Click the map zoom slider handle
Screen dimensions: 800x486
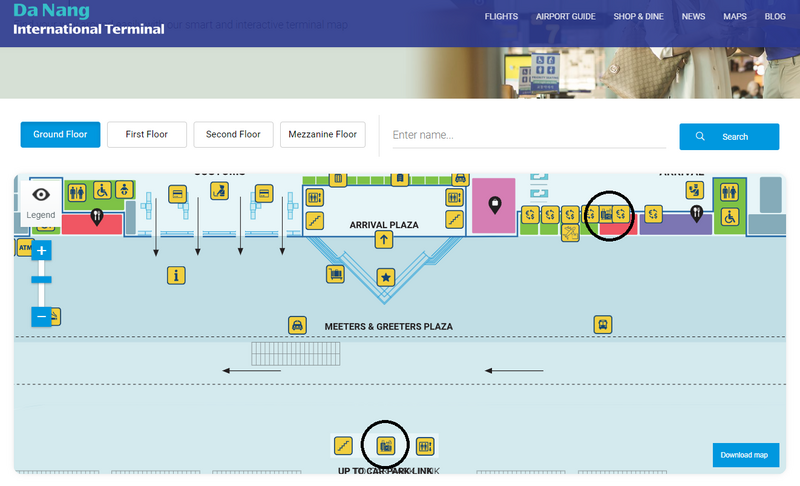point(41,280)
